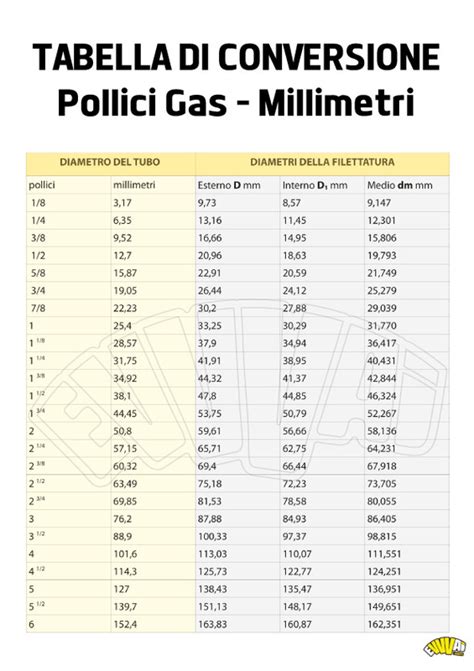Select the 1/8 pollici row cell
The image size is (474, 671).
pyautogui.click(x=38, y=202)
